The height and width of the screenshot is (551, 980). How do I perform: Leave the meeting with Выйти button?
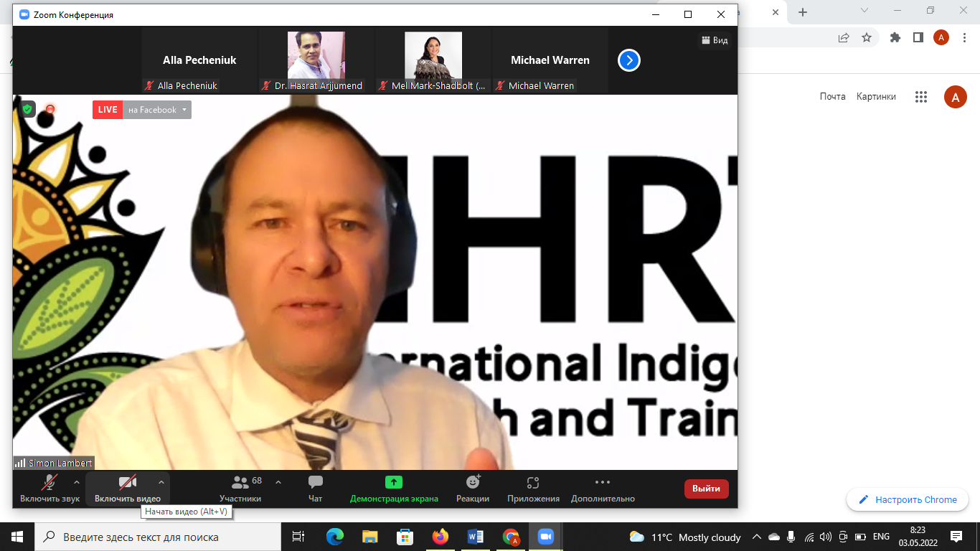[x=706, y=489]
